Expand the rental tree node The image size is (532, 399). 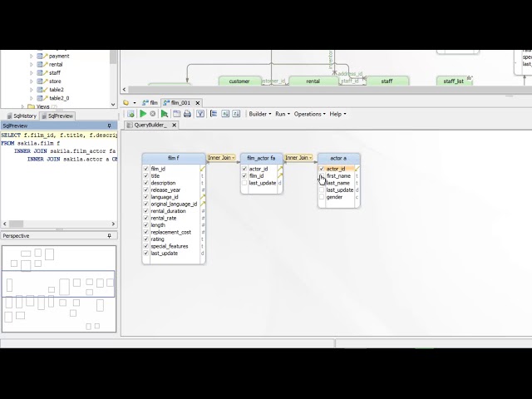coord(32,65)
